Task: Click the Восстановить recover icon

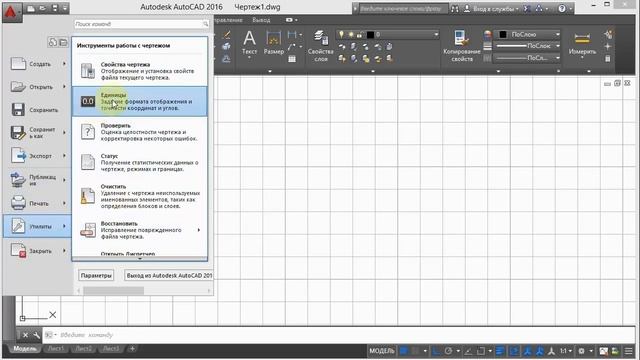Action: (88, 230)
